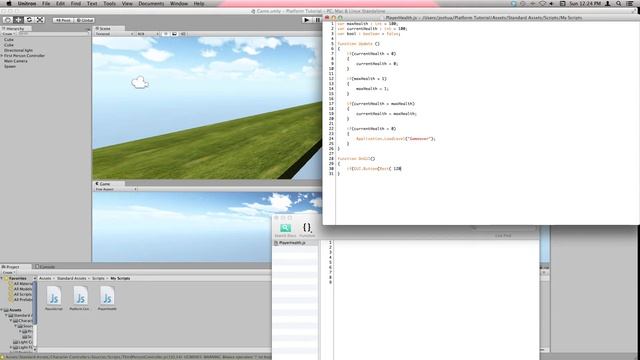
Task: Select the Hand tool in Unity toolbar
Action: [8, 20]
